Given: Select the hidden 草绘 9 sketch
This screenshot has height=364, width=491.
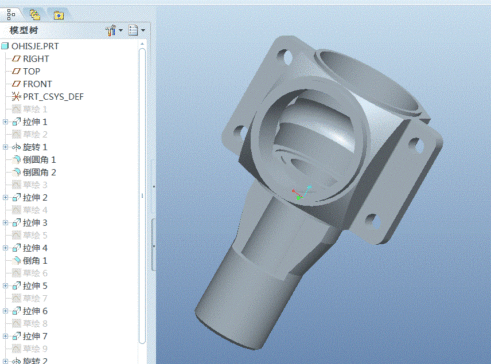Looking at the screenshot, I should tap(35, 349).
